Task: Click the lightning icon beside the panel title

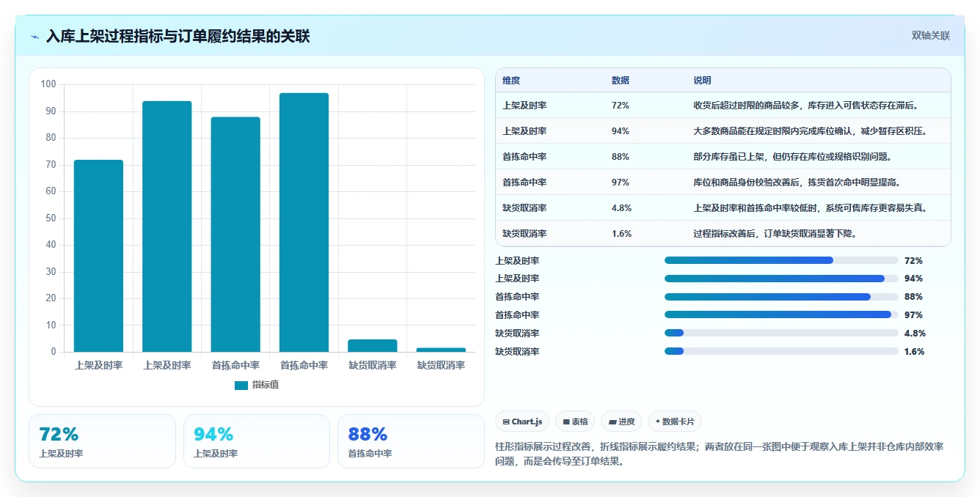Action: tap(34, 37)
